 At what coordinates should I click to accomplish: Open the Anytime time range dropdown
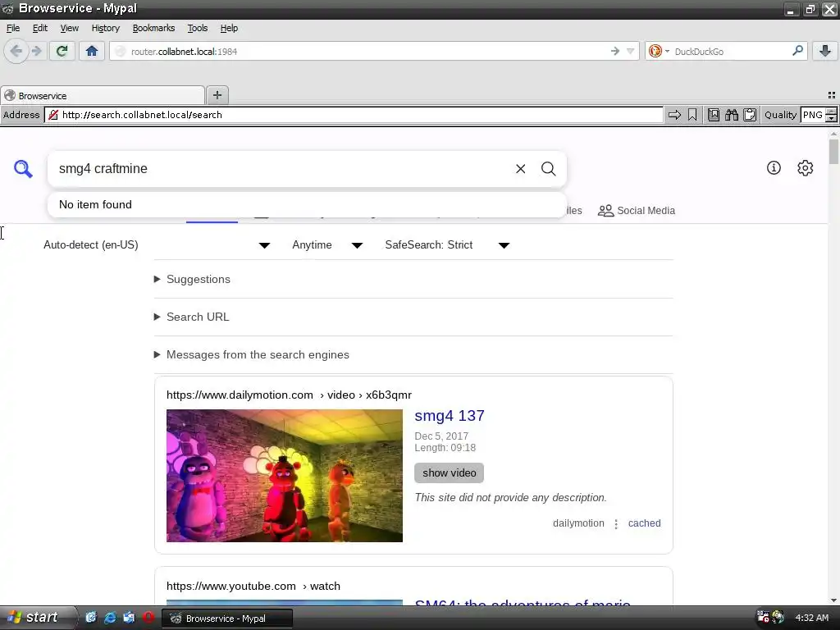[327, 244]
